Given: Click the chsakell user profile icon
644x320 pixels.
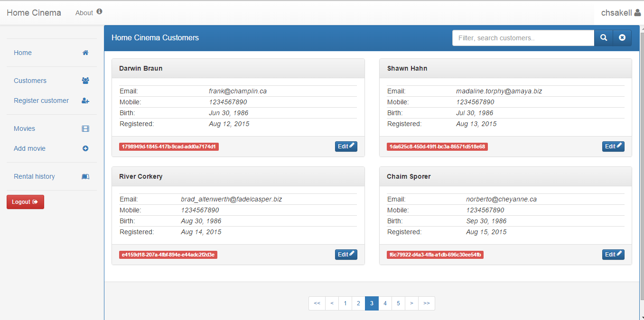Looking at the screenshot, I should pos(637,13).
